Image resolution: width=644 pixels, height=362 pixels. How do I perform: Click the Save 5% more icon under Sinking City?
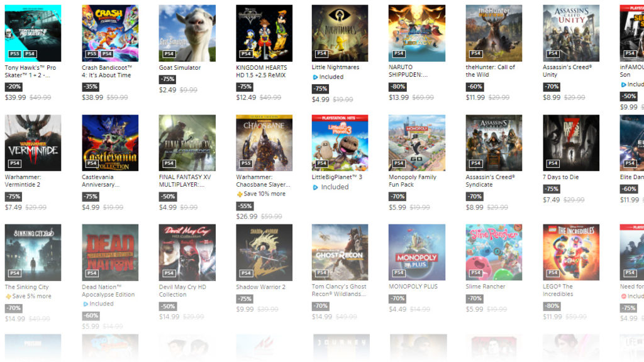8,297
